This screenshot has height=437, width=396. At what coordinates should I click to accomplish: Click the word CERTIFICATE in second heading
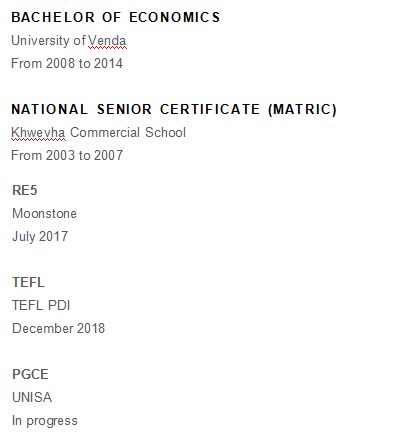tap(210, 109)
